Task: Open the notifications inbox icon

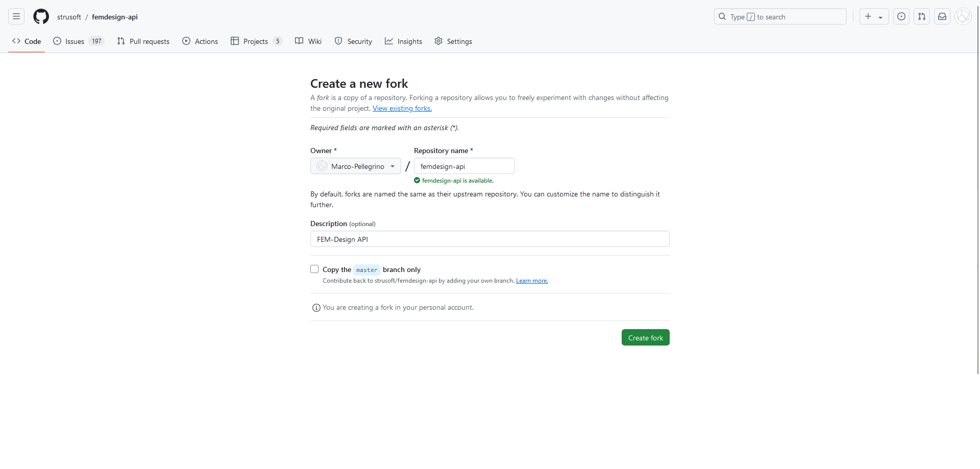Action: click(942, 17)
